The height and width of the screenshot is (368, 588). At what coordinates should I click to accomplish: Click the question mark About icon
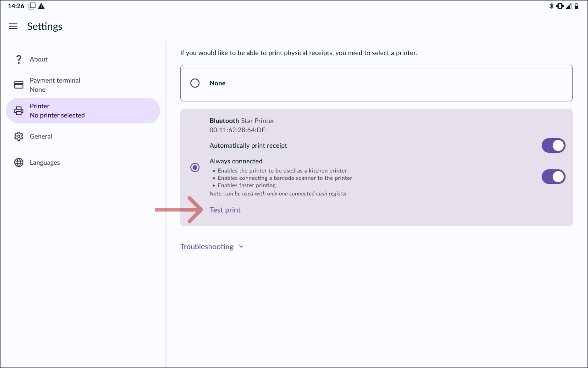19,59
